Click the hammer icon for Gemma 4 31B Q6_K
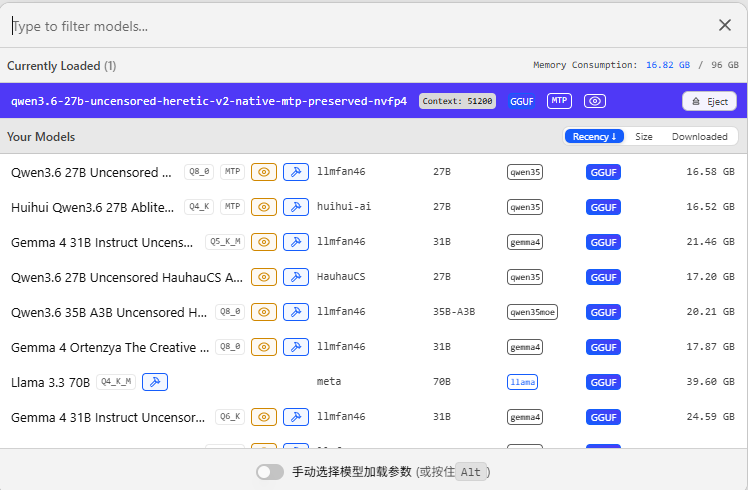Screen dimensions: 748x490 coord(296,417)
